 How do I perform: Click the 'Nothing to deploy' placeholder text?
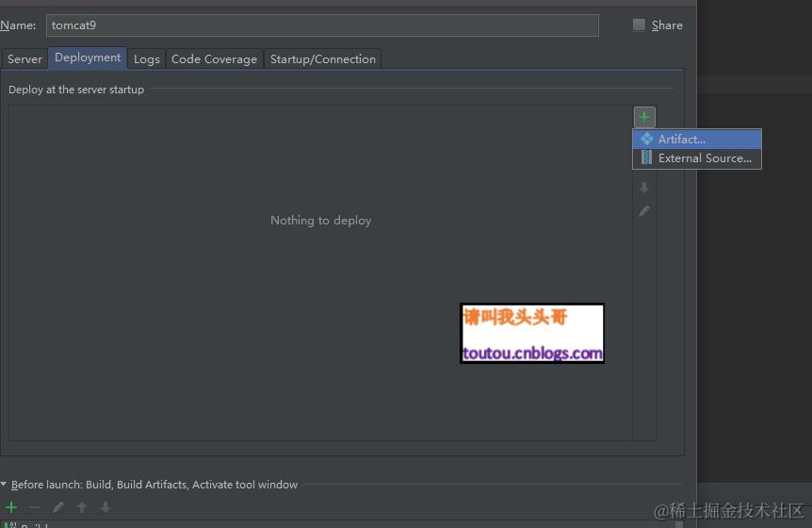coord(320,221)
